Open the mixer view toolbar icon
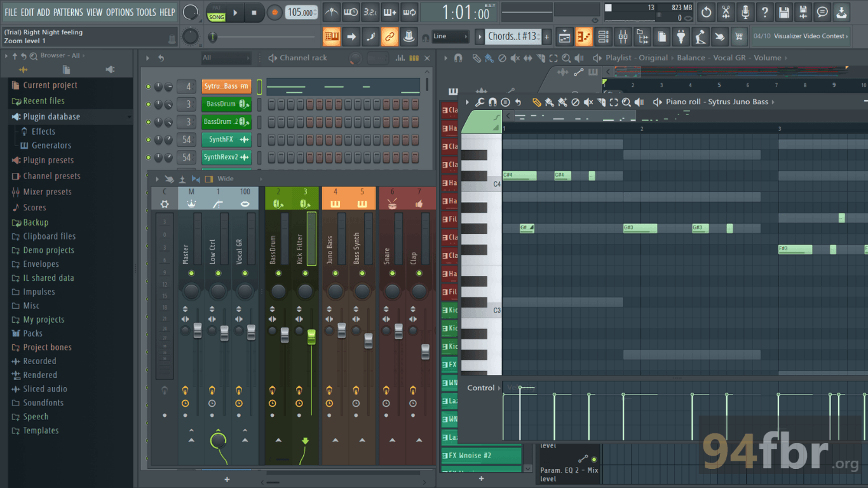The height and width of the screenshot is (488, 868). click(x=623, y=37)
